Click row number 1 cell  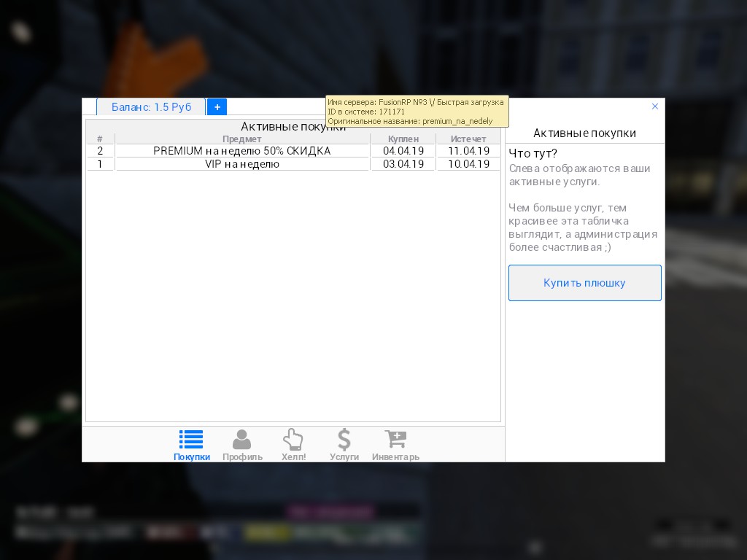coord(100,164)
